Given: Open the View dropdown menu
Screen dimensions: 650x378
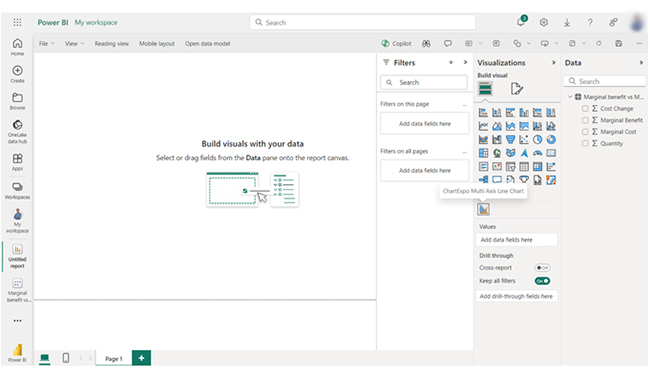Looking at the screenshot, I should [x=74, y=44].
